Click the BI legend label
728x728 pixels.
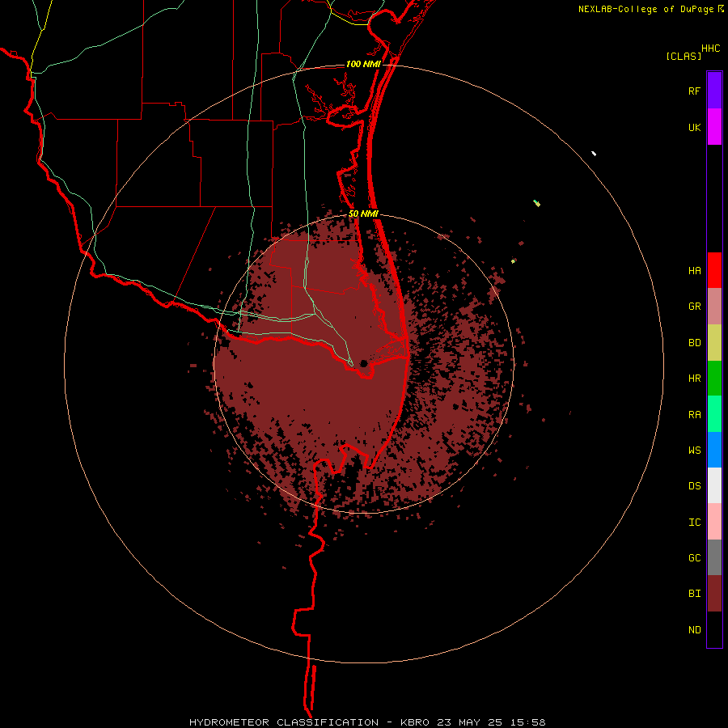point(694,594)
